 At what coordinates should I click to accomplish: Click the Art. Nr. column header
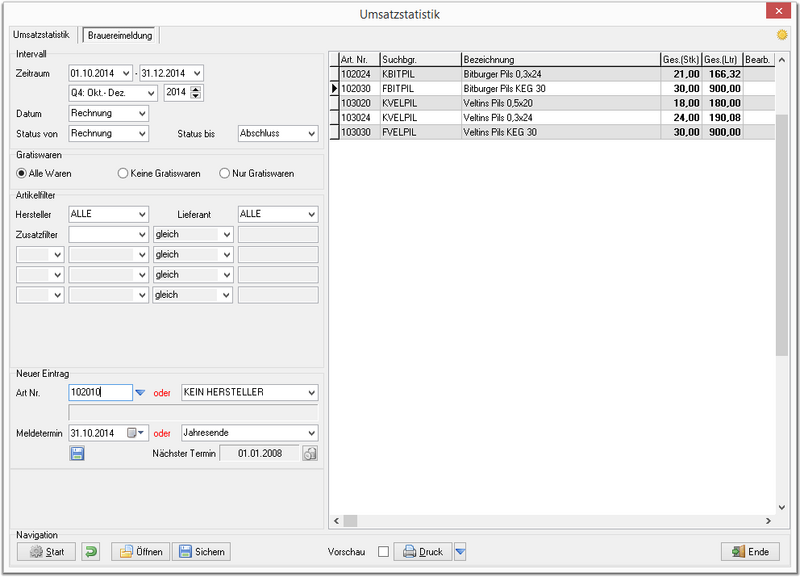click(360, 60)
